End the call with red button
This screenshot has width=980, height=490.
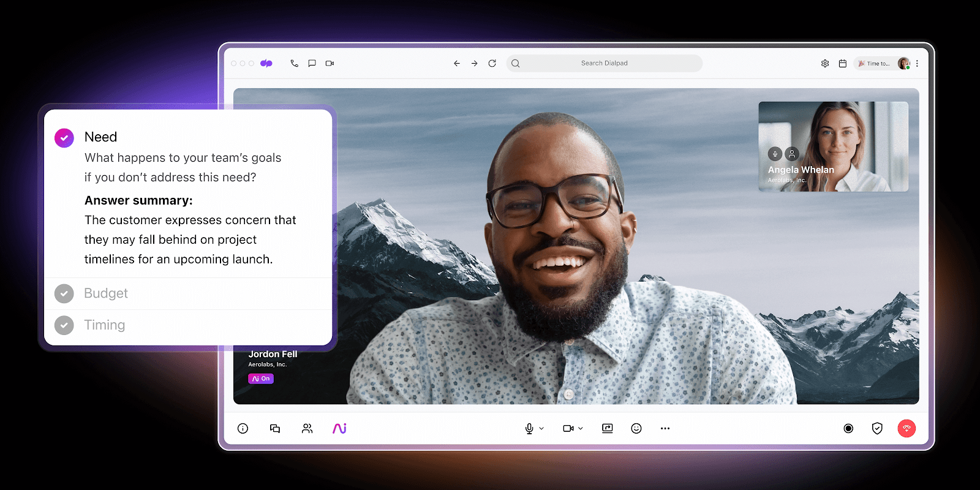(907, 428)
